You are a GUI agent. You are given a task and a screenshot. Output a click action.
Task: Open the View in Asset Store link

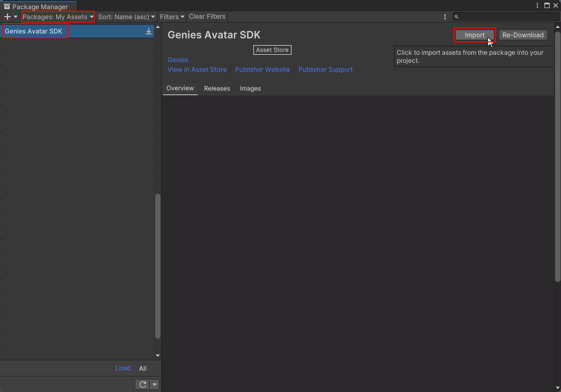point(197,69)
